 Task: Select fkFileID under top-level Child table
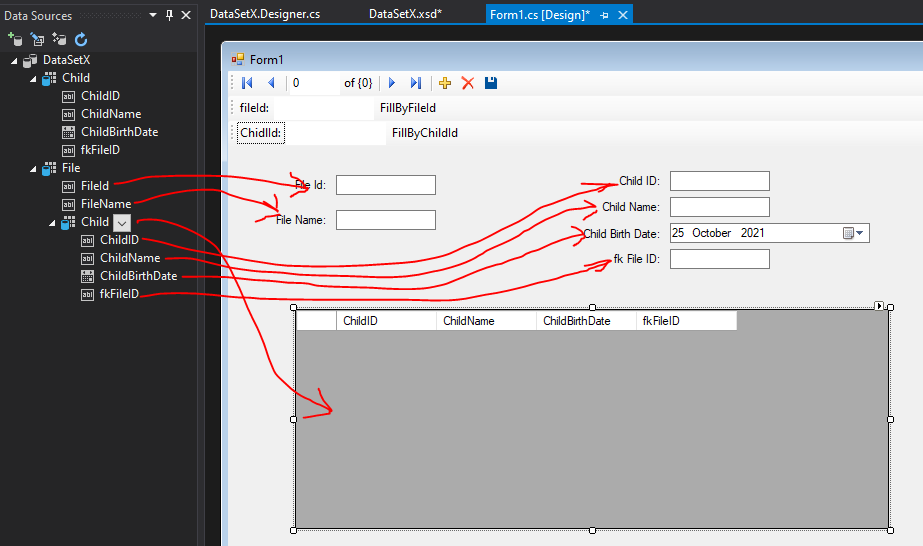coord(100,150)
